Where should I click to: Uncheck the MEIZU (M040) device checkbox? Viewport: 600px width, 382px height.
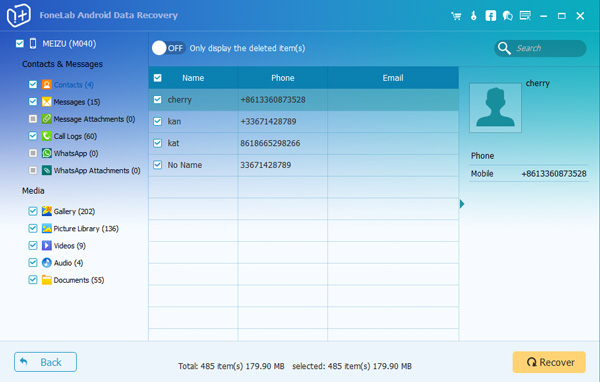(x=20, y=44)
